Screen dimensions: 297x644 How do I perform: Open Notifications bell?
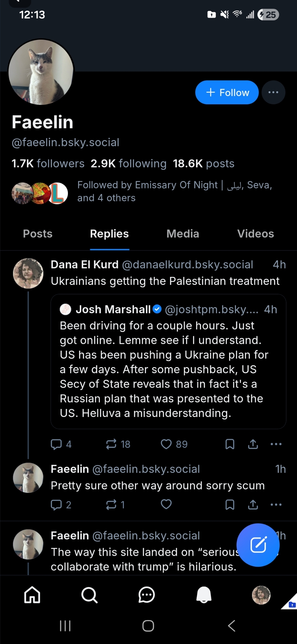pyautogui.click(x=204, y=594)
